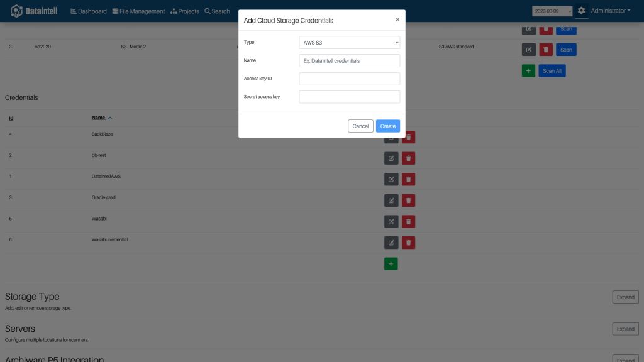Edit the od2020 storage row
The height and width of the screenshot is (362, 644).
[528, 50]
